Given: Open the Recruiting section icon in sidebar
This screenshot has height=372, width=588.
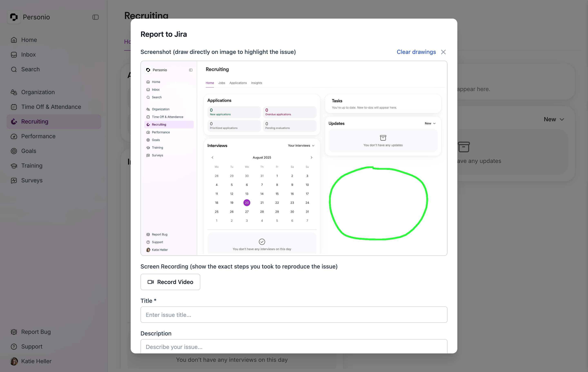Looking at the screenshot, I should click(14, 121).
